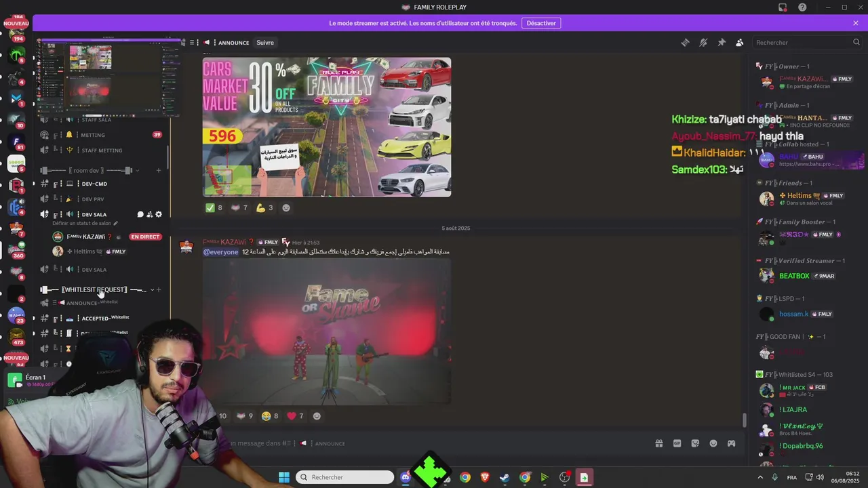Image resolution: width=868 pixels, height=488 pixels.
Task: Open MR JACK in Whitelisted S4 list
Action: point(807,390)
